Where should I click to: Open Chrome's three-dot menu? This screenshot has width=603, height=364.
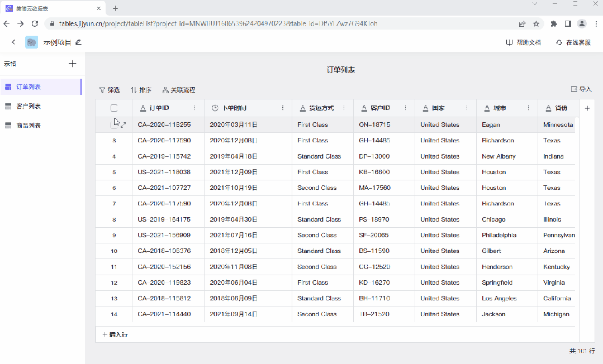point(596,24)
